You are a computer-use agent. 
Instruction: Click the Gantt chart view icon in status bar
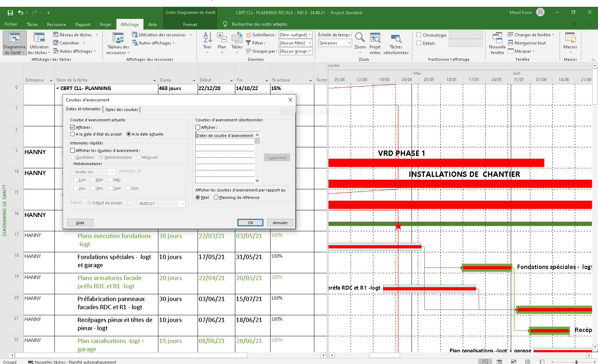click(485, 362)
